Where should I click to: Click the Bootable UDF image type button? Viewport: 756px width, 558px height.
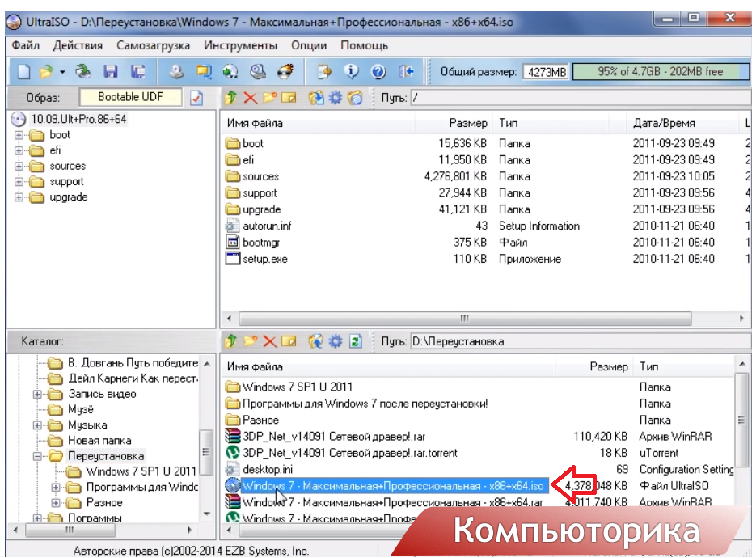[x=131, y=97]
